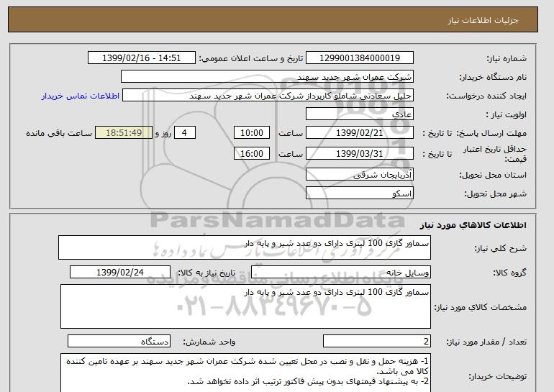Image resolution: width=554 pixels, height=392 pixels.
Task: Select the label ایجاد کننده درخواست
Action: (x=486, y=96)
